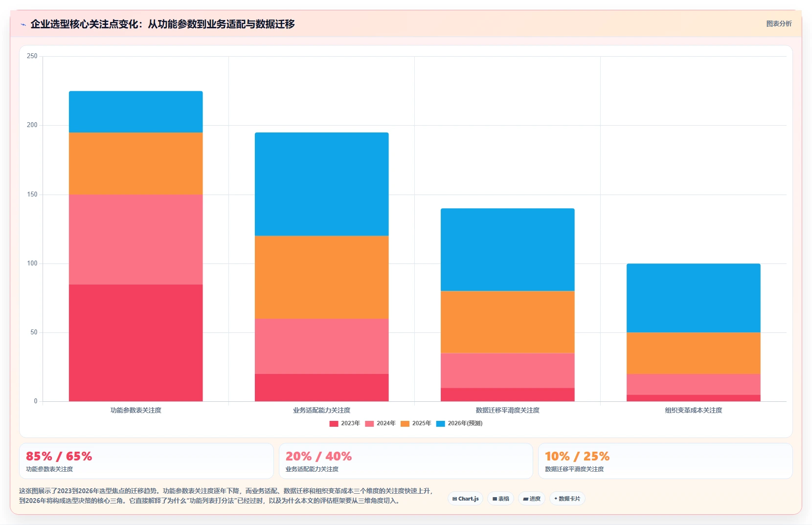This screenshot has height=525, width=812.
Task: Click the y-axis value 250
Action: click(32, 56)
